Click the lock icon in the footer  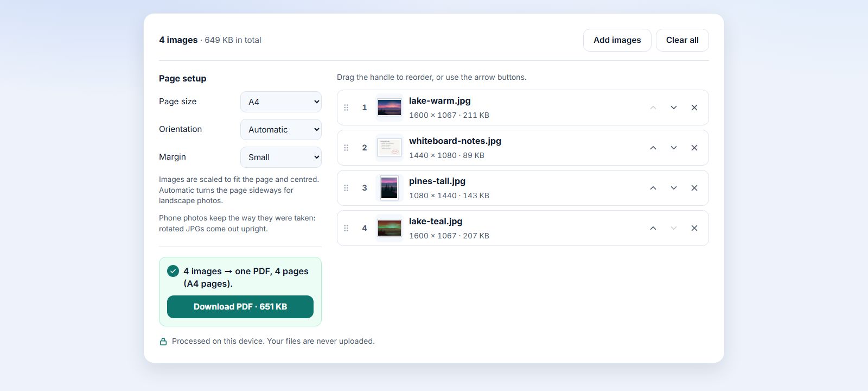163,342
